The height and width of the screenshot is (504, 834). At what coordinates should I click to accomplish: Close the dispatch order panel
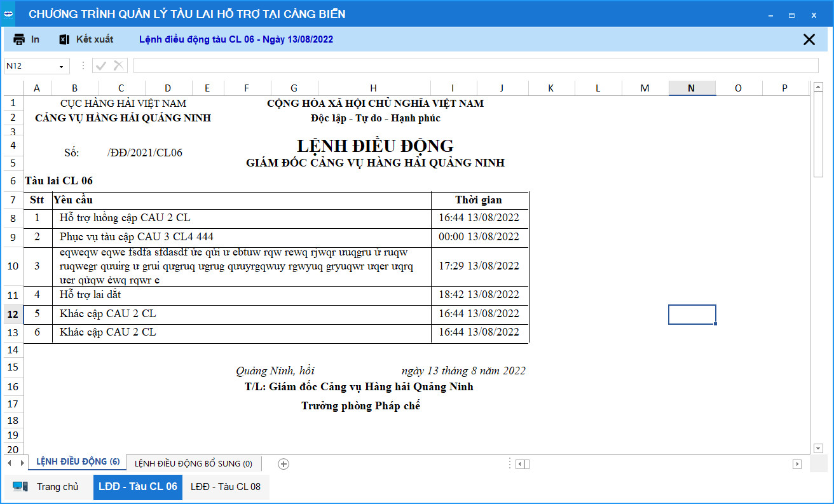809,39
